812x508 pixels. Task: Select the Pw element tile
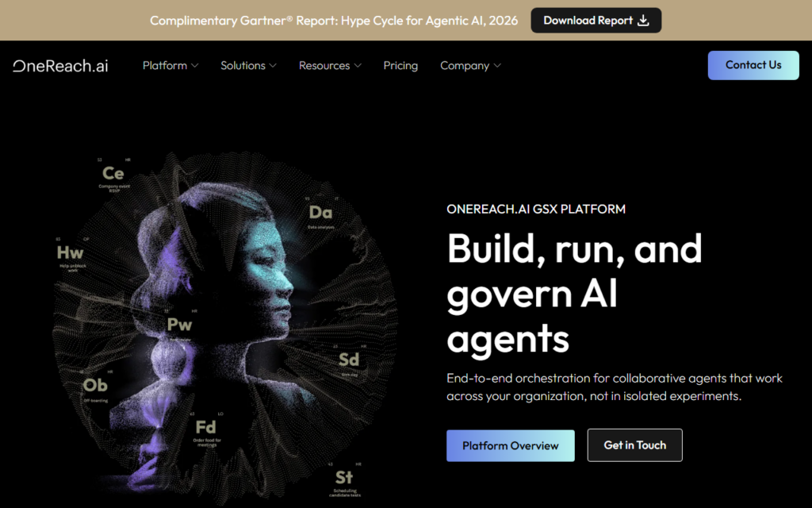[x=179, y=325]
